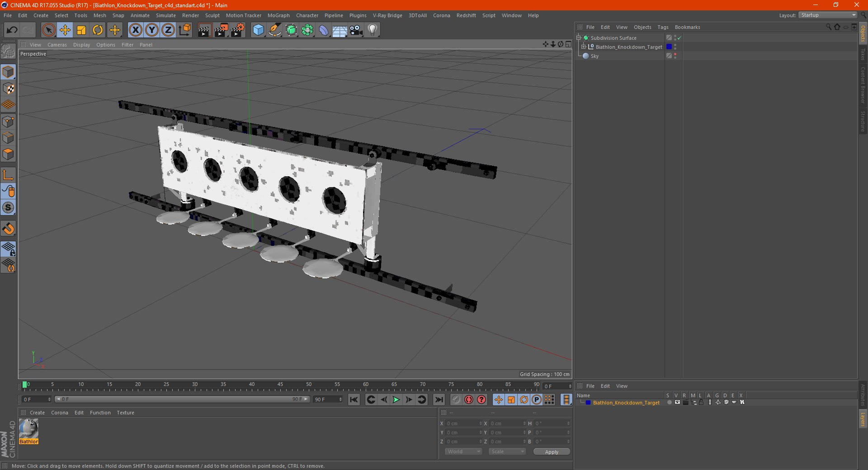Open the Scale coordinate mode dropdown

[x=507, y=451]
